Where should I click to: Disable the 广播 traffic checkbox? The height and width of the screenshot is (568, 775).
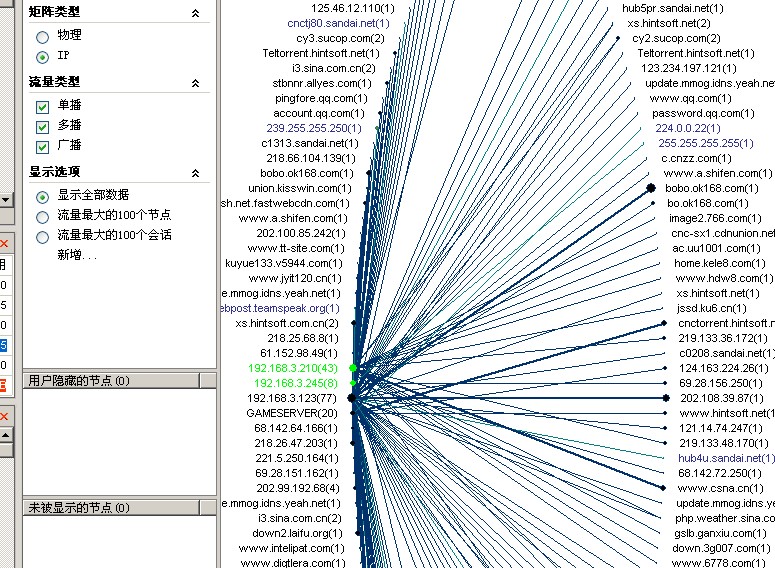pos(42,146)
